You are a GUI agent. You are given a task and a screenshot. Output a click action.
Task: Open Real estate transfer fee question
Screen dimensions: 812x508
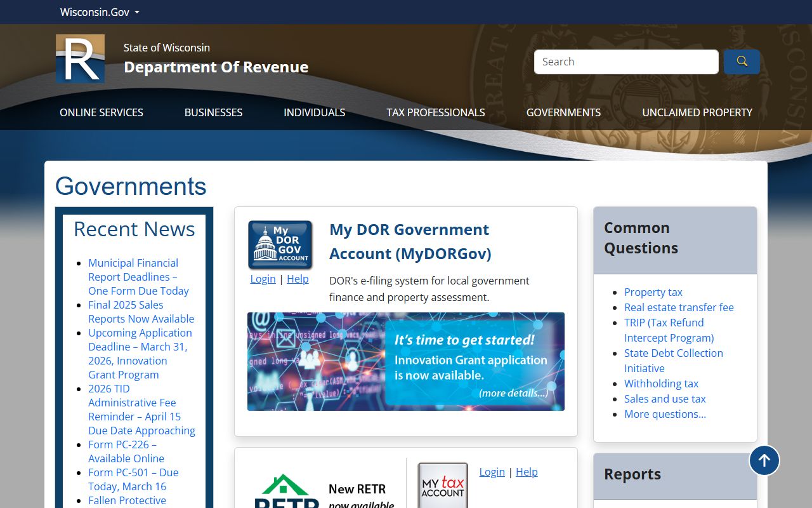(x=679, y=307)
